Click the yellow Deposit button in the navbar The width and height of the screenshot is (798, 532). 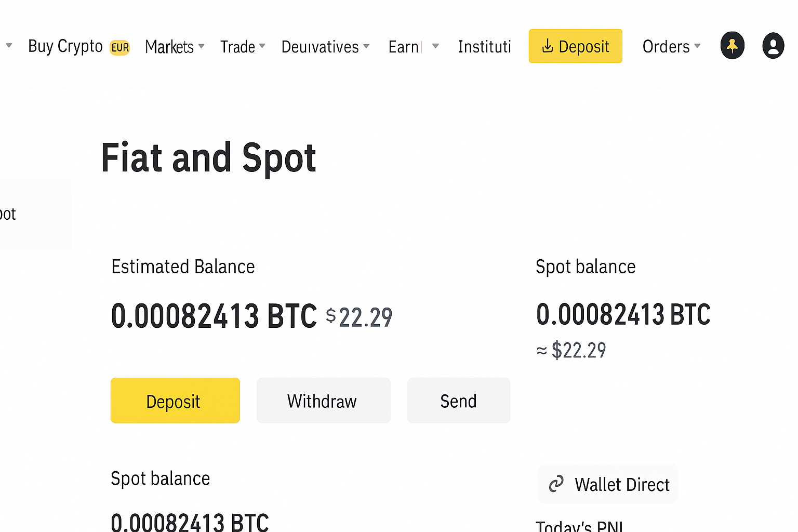[x=575, y=46]
